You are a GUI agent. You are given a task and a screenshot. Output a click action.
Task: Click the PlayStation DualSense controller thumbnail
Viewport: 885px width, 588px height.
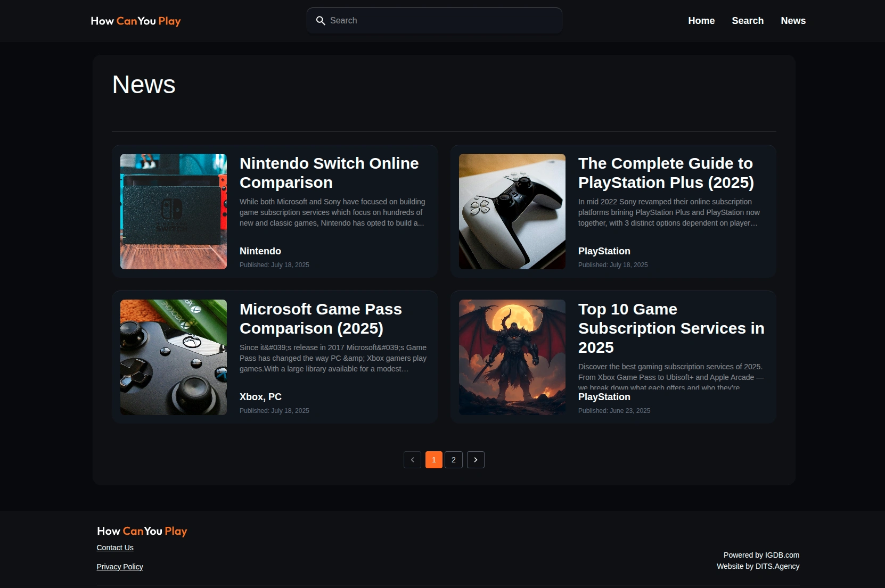(512, 211)
